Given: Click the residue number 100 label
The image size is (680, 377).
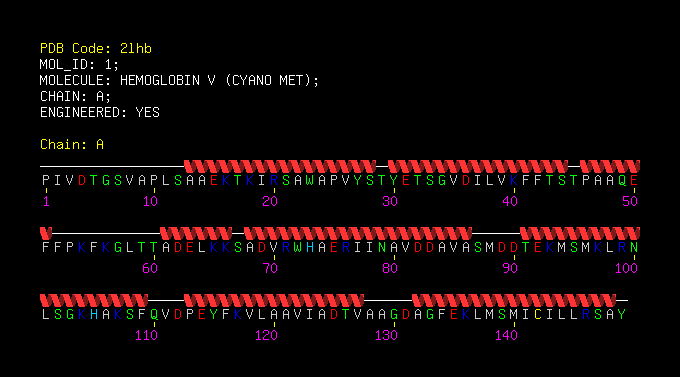Looking at the screenshot, I should click(x=626, y=269).
